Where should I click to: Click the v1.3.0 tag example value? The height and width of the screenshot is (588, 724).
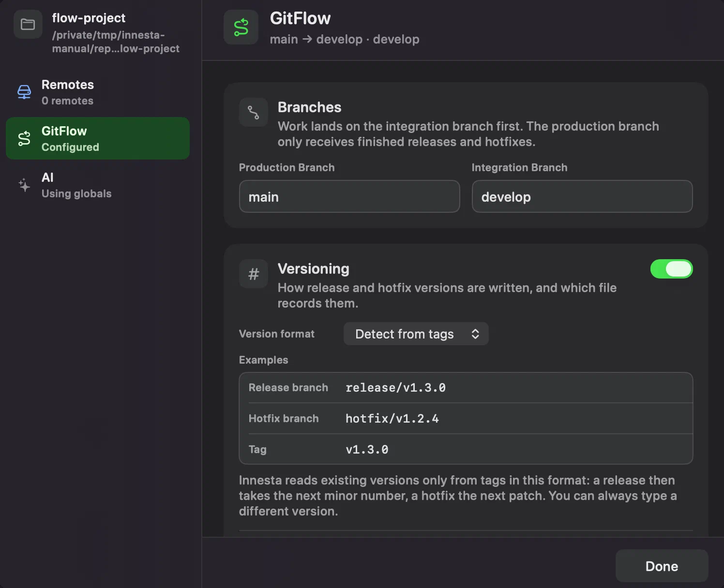tap(367, 450)
